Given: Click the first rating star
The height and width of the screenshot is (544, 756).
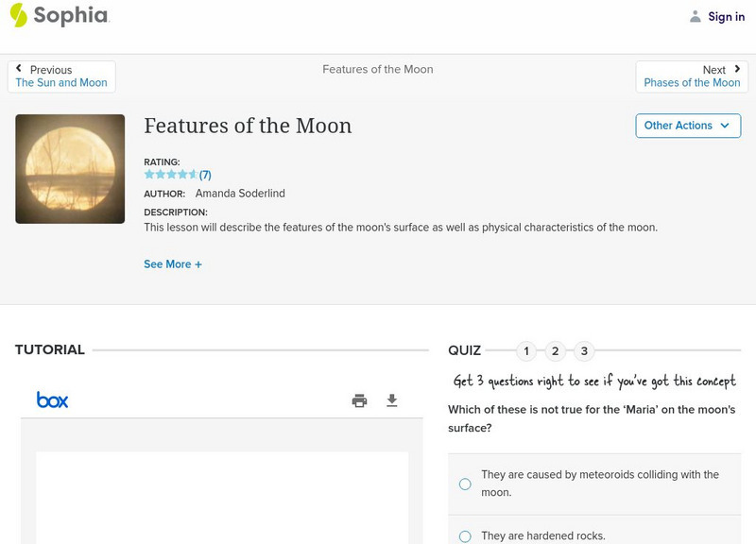Looking at the screenshot, I should tap(147, 174).
